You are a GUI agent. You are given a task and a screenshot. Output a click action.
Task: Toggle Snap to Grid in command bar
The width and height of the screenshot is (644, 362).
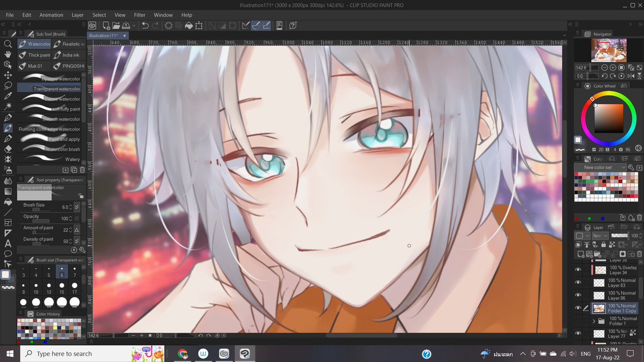(266, 25)
